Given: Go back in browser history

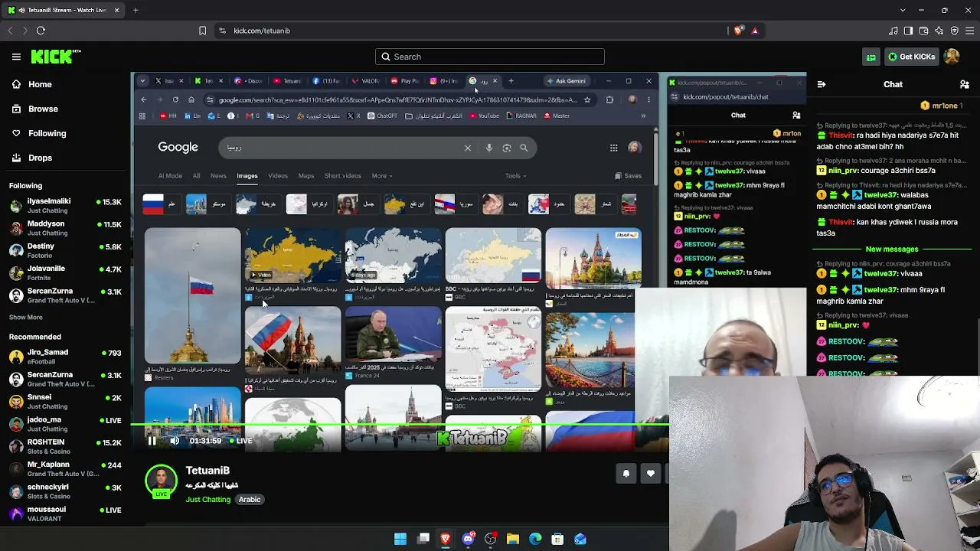Looking at the screenshot, I should click(x=10, y=31).
